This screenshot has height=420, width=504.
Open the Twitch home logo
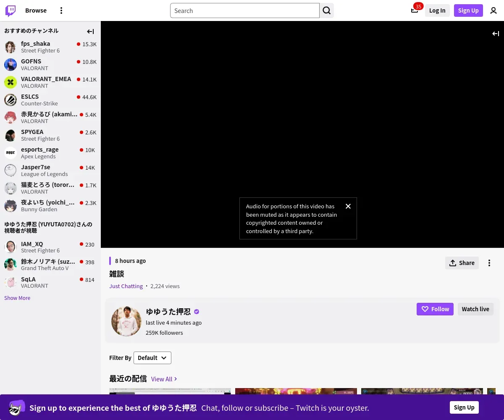pos(10,10)
